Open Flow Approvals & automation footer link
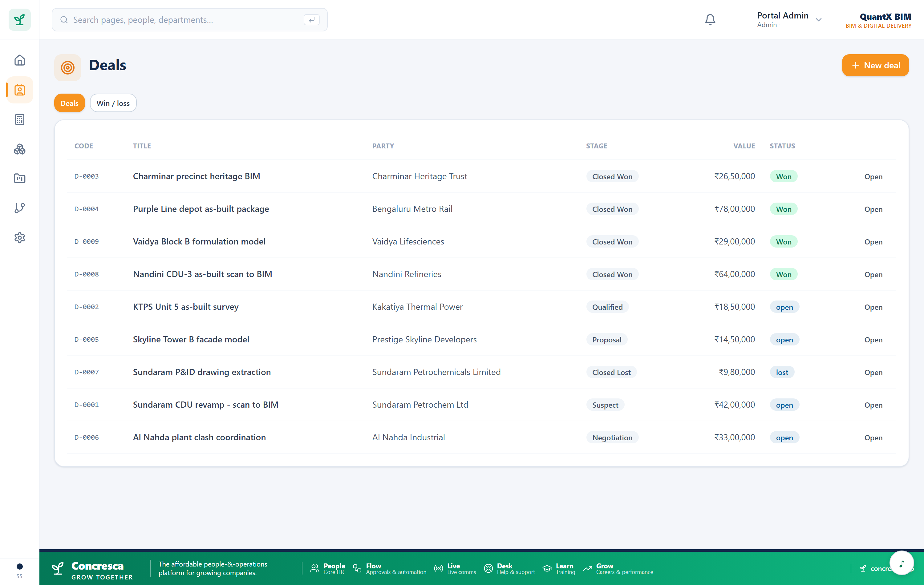This screenshot has width=924, height=585. click(x=390, y=568)
